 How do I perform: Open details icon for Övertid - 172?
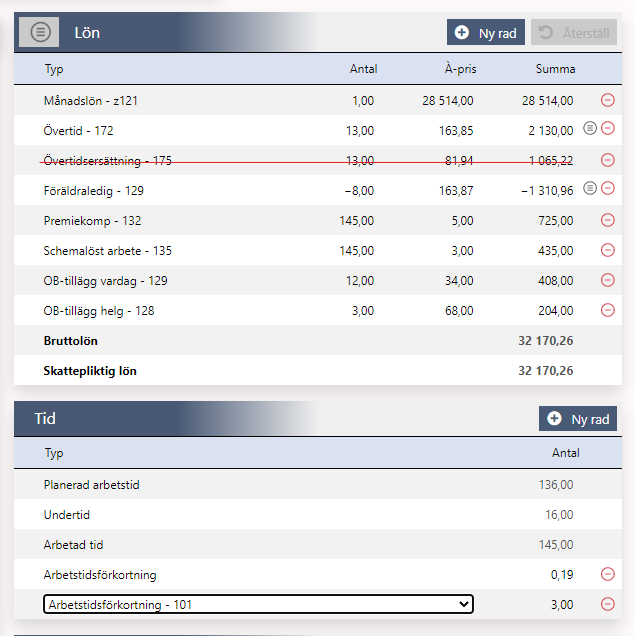(x=590, y=128)
